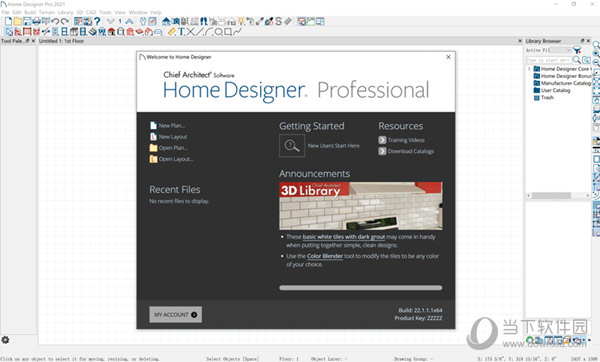This screenshot has width=600, height=362.
Task: Open the Active Filter dropdown in Library Browser
Action: point(561,50)
